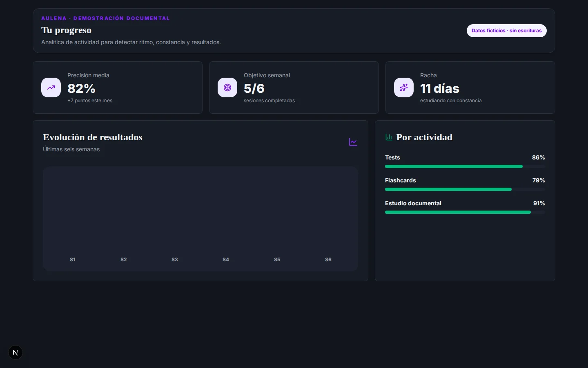This screenshot has height=368, width=588.
Task: Click the bar chart icon beside Por actividad
Action: pyautogui.click(x=389, y=137)
